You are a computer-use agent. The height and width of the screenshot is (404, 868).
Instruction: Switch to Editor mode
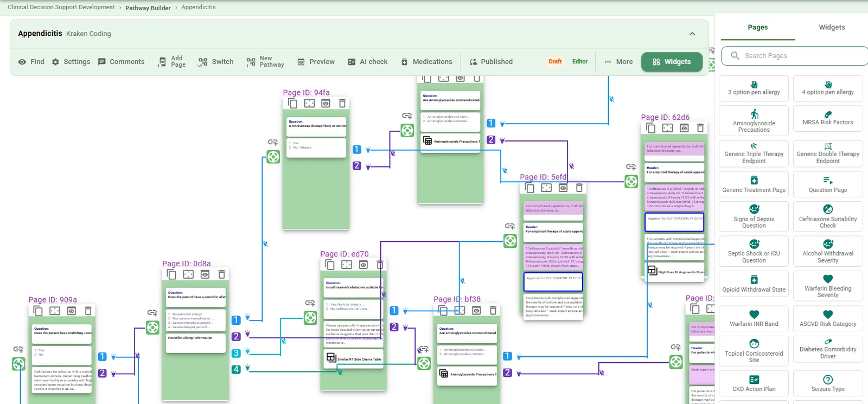click(580, 62)
